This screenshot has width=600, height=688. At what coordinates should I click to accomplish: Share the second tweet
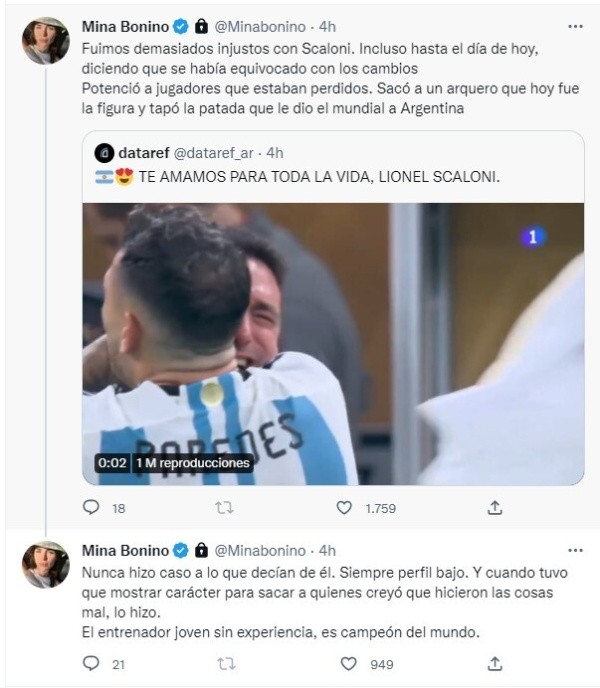(x=494, y=663)
